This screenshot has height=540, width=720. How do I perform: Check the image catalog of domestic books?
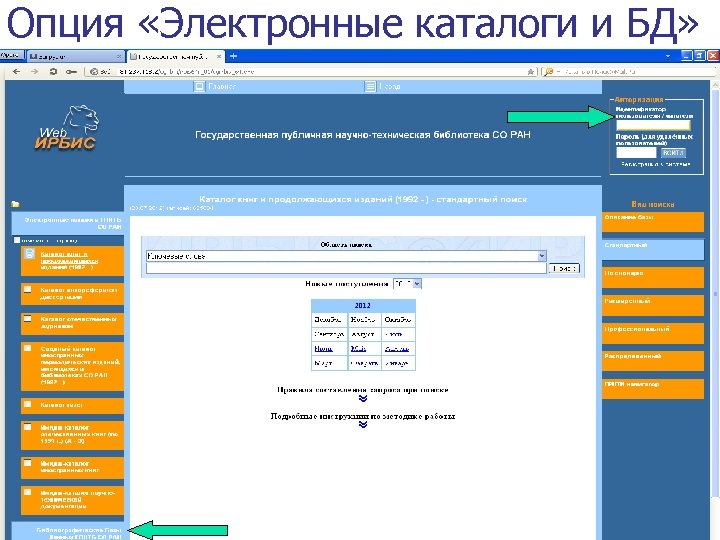[28, 427]
